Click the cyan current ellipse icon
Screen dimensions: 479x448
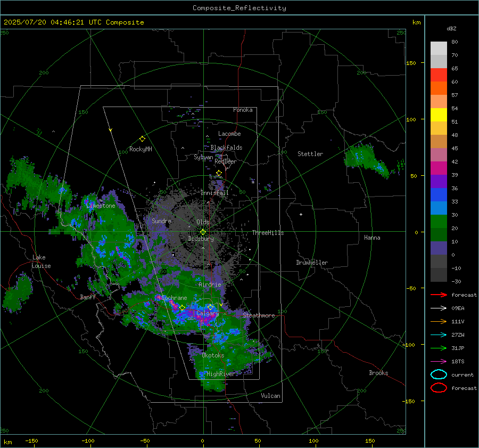pyautogui.click(x=439, y=374)
